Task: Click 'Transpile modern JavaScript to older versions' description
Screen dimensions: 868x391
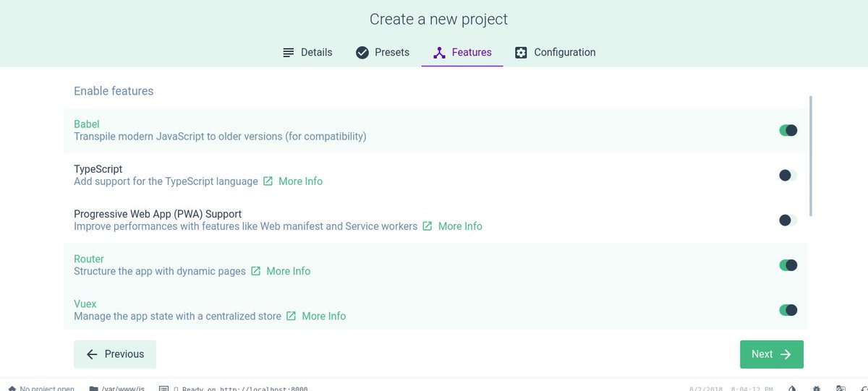Action: coord(220,137)
